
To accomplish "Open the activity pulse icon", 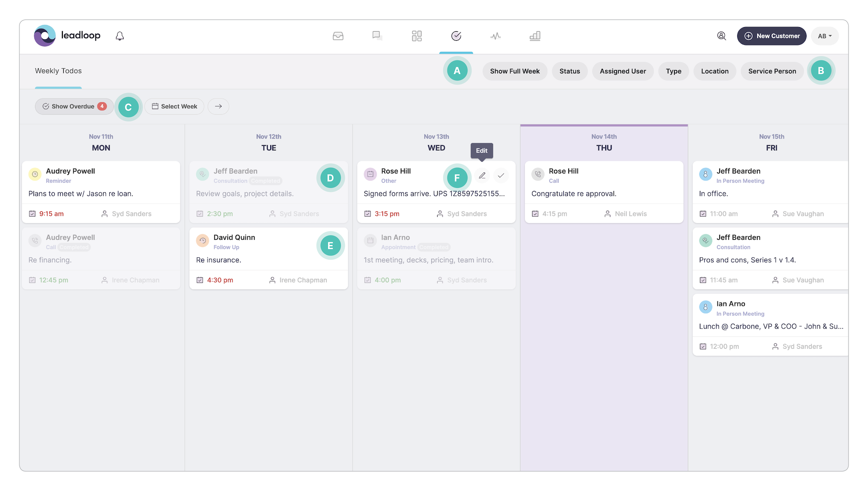I will [x=495, y=36].
